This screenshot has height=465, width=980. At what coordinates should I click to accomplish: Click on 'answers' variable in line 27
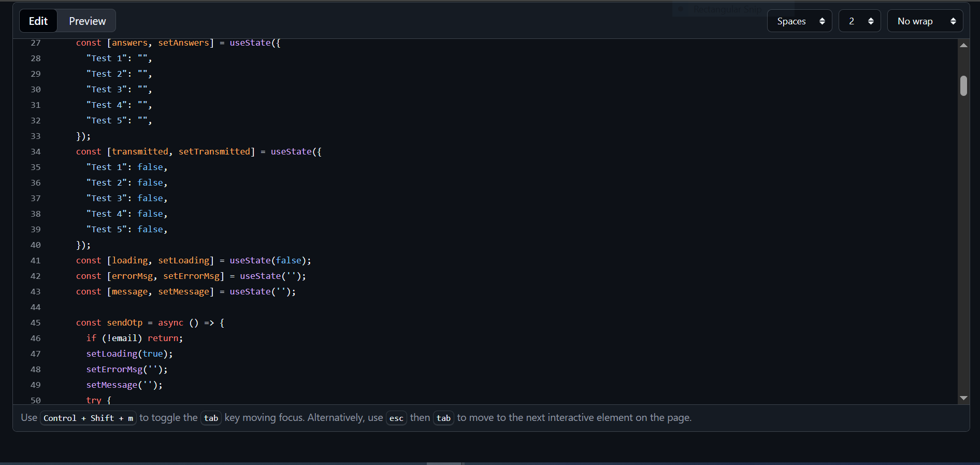[129, 43]
